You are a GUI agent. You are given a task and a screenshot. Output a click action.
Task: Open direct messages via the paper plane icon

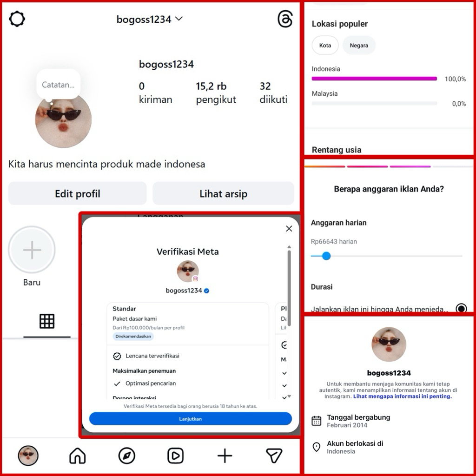(x=274, y=456)
